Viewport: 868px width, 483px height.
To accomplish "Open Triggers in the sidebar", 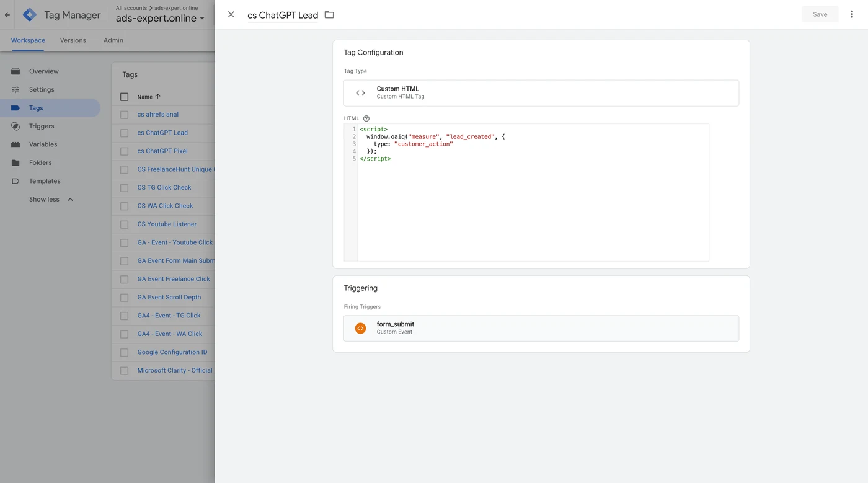I will (x=42, y=126).
